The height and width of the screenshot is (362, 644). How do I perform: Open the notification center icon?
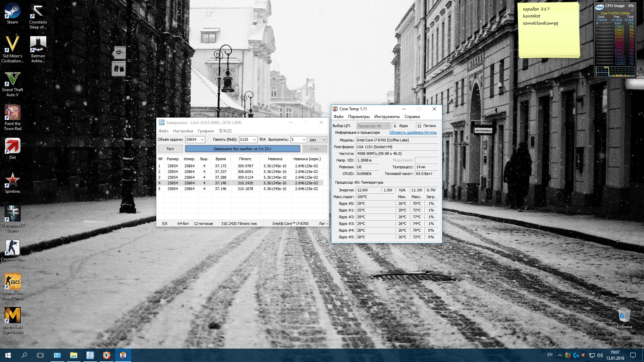pos(633,355)
